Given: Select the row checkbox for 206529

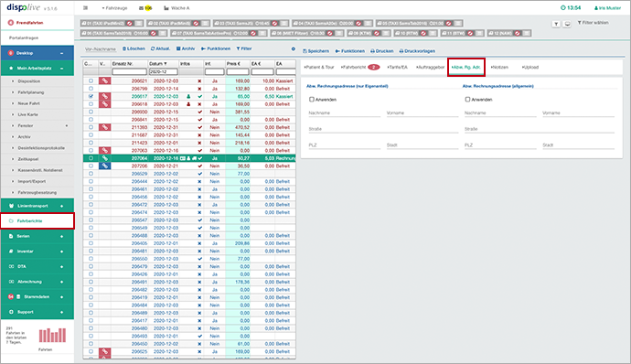Looking at the screenshot, I should [x=91, y=174].
